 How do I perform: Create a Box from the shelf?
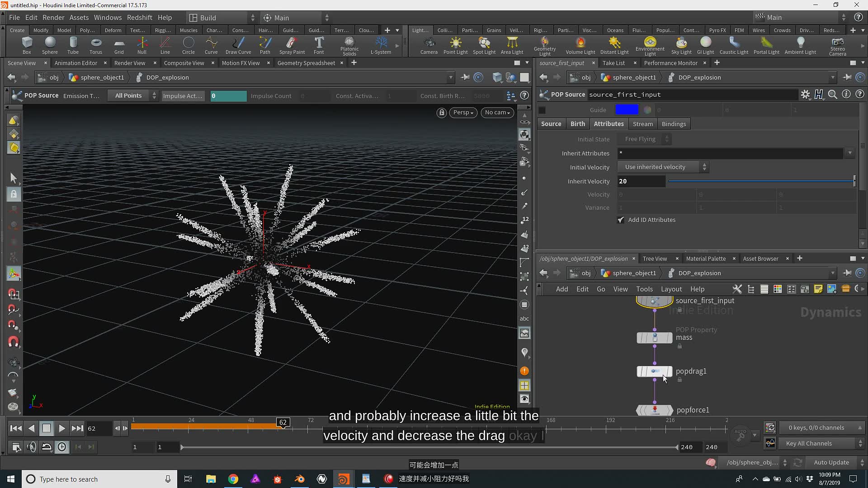[27, 46]
